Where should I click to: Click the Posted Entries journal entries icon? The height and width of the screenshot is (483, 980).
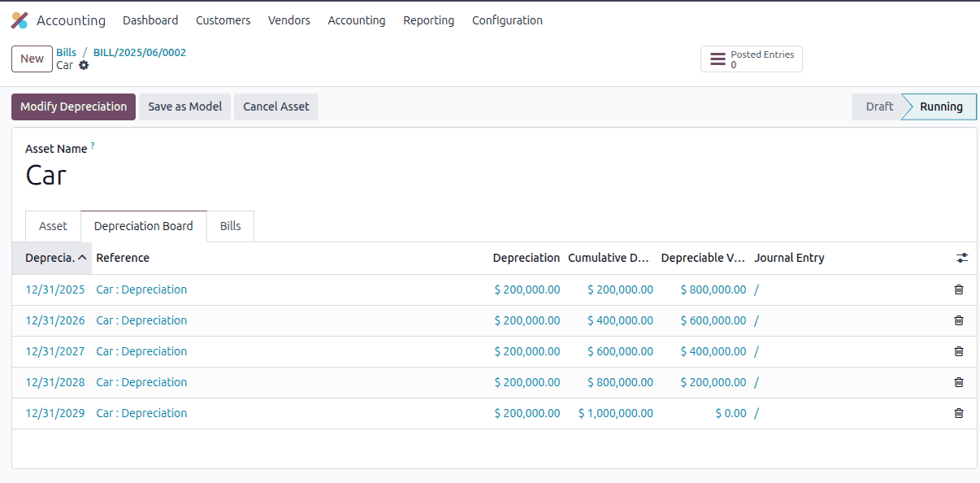pos(718,58)
